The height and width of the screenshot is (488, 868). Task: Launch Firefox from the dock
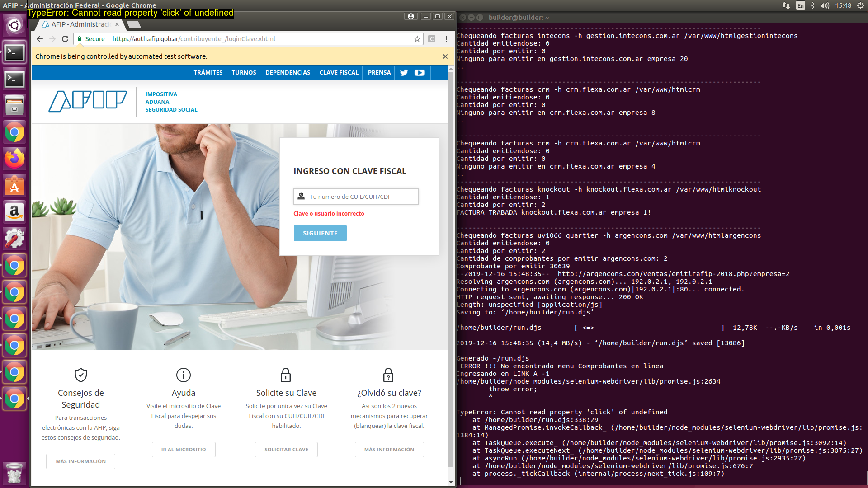pyautogui.click(x=14, y=159)
